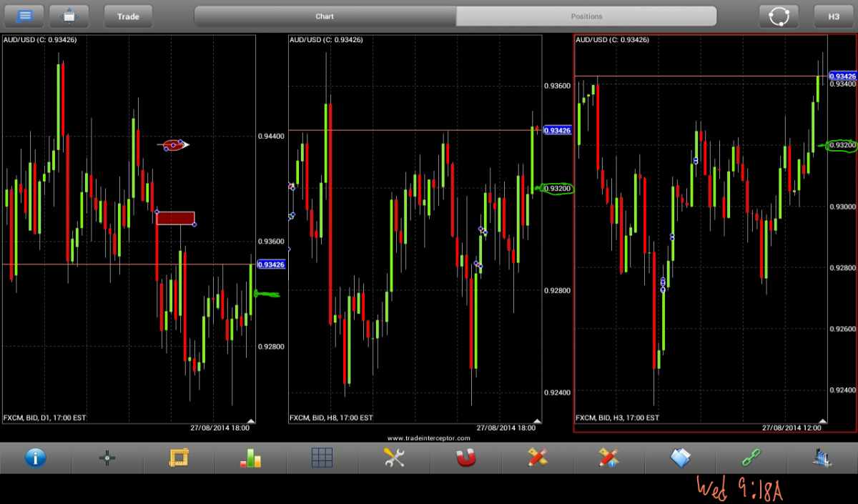This screenshot has height=504, width=858.
Task: Open the www.tradeinterceptor.com link
Action: tap(428, 438)
